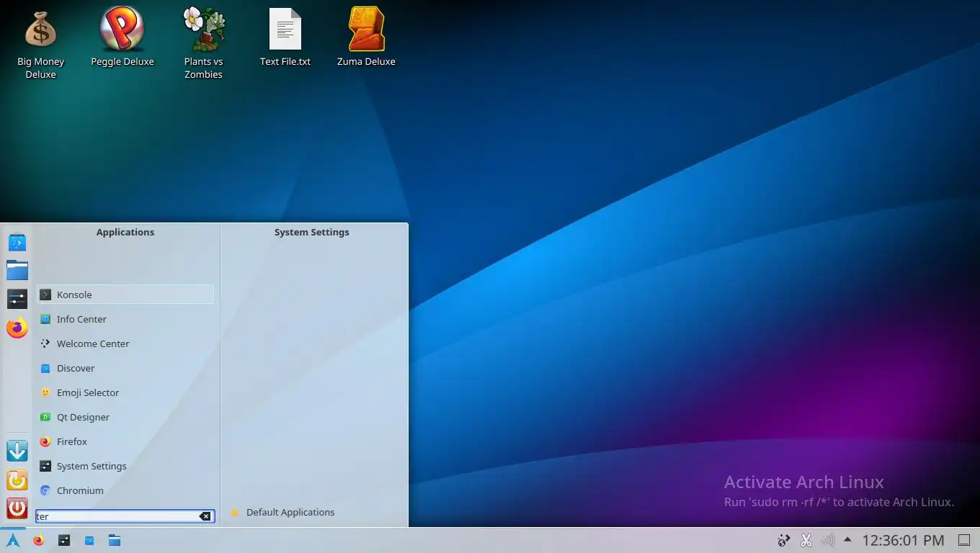This screenshot has height=553, width=980.
Task: Click the digital clock showing 12:36:01 PM
Action: (x=903, y=540)
